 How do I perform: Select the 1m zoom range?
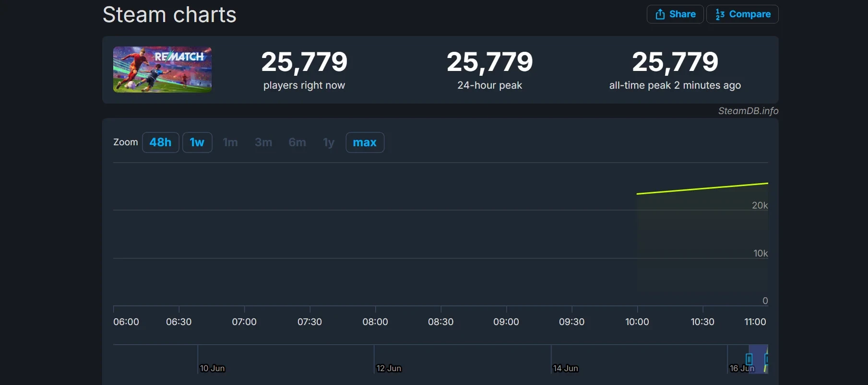230,142
